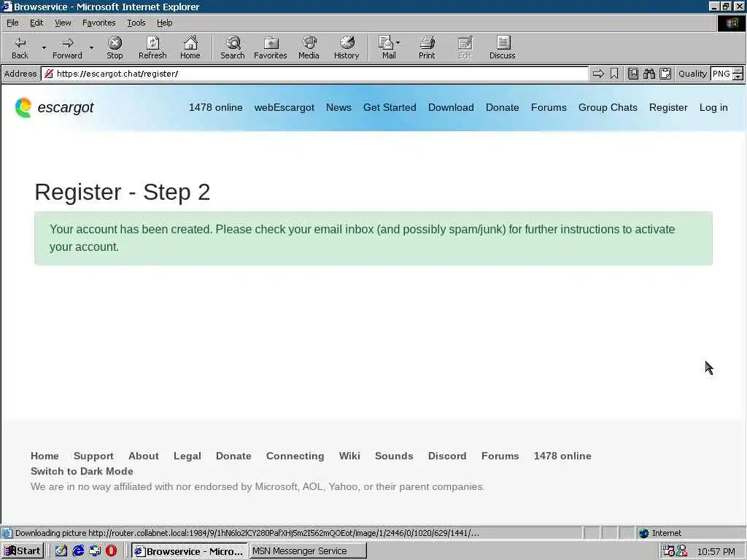
Task: Show the History toolbar button
Action: [347, 47]
